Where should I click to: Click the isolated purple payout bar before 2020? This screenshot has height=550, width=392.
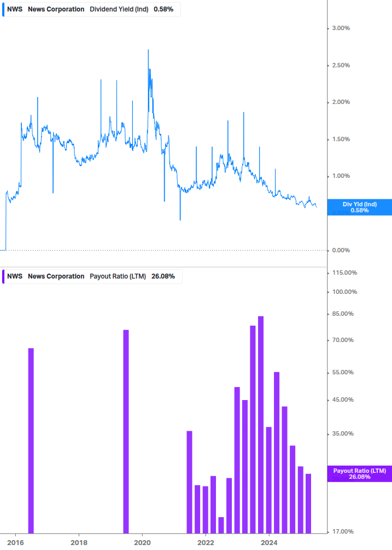click(x=126, y=432)
